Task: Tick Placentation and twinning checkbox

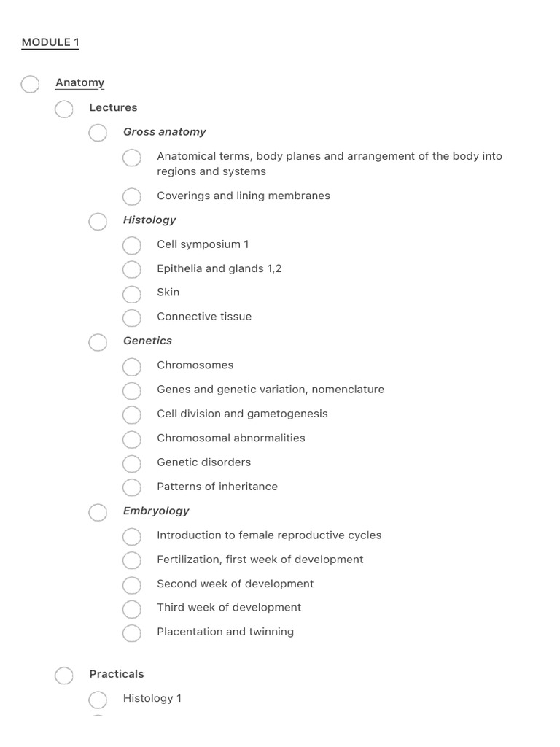Action: (x=132, y=633)
